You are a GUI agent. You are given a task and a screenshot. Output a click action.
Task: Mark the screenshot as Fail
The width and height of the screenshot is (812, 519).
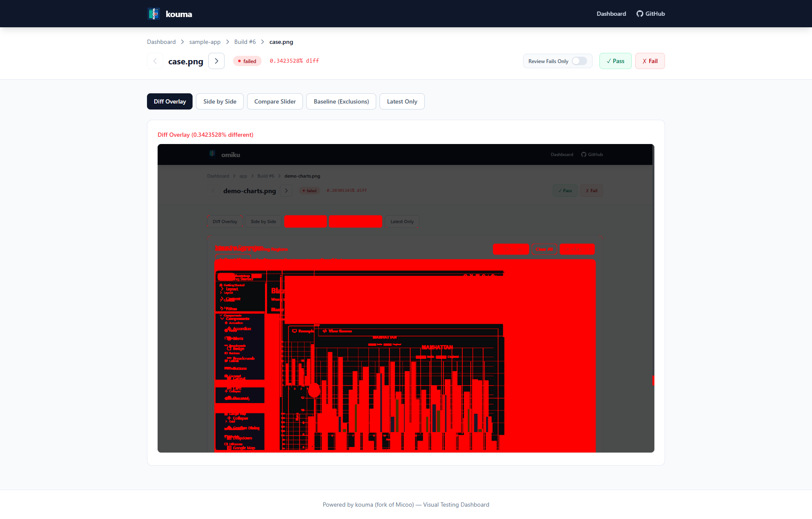click(x=650, y=61)
